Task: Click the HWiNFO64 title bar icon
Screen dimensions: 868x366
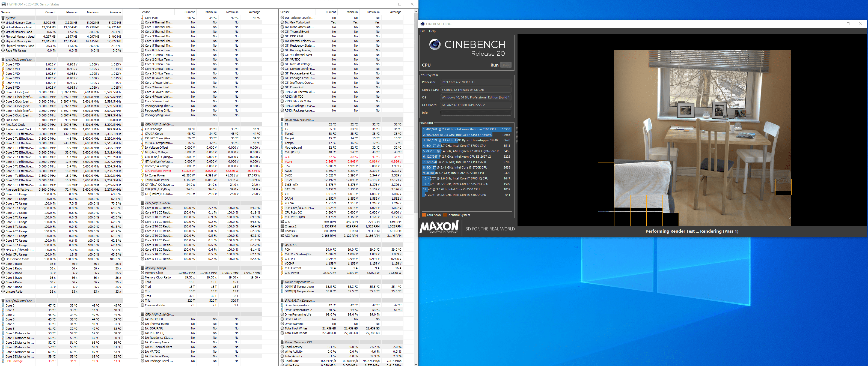Action: coord(4,4)
